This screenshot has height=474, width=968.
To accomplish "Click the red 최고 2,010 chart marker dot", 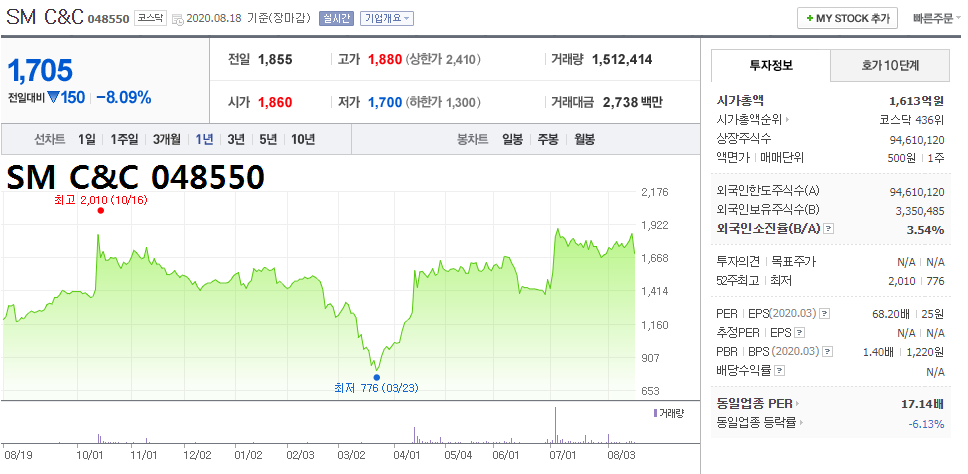I will coord(101,210).
